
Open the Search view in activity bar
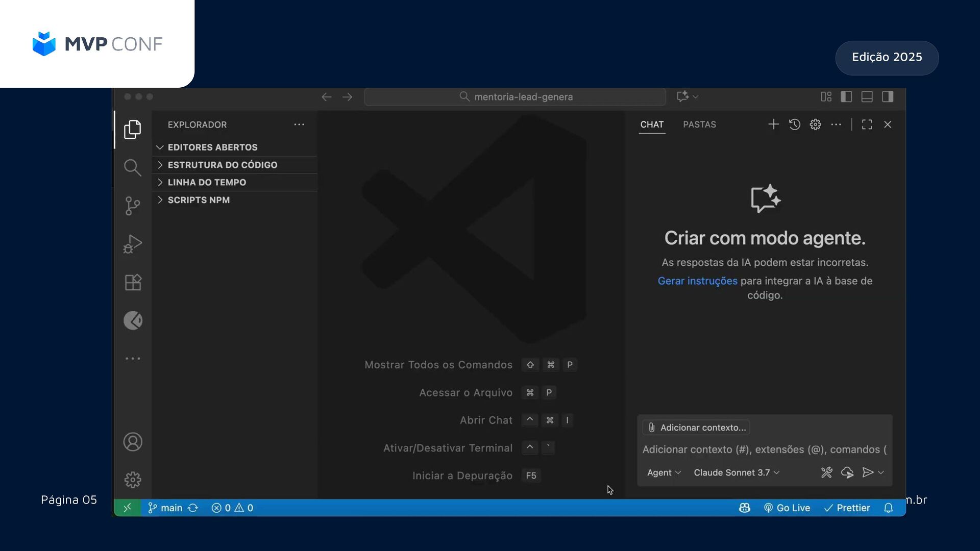132,167
